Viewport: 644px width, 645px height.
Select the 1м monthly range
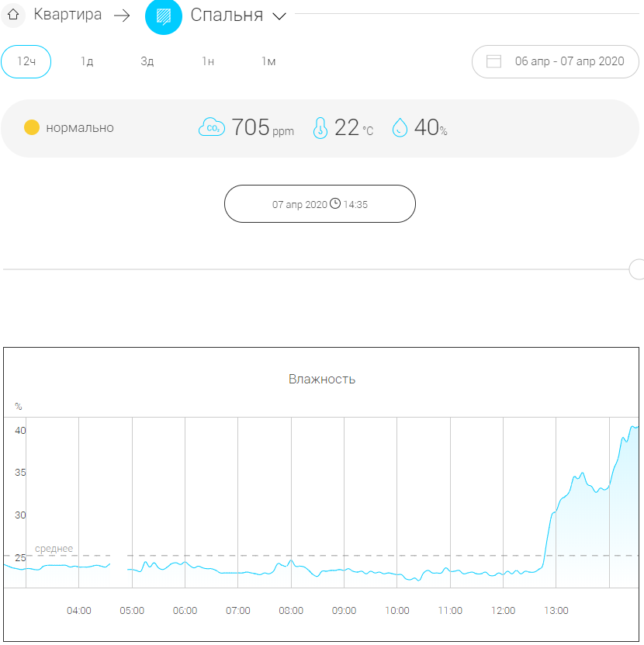[x=268, y=62]
